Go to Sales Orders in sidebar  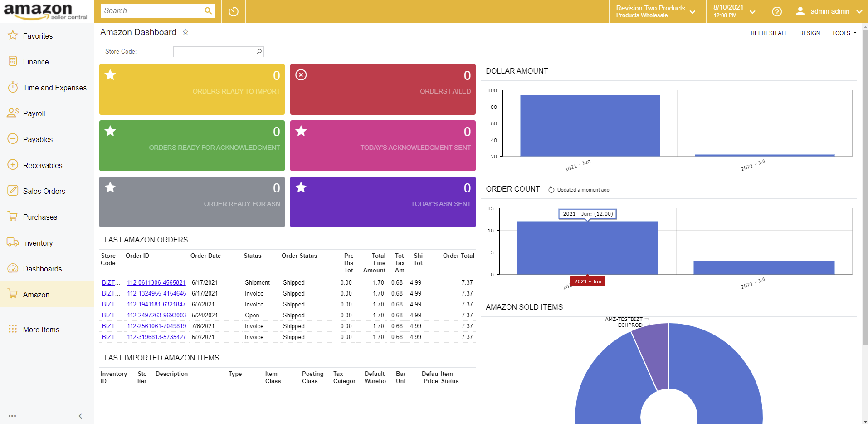pos(44,191)
